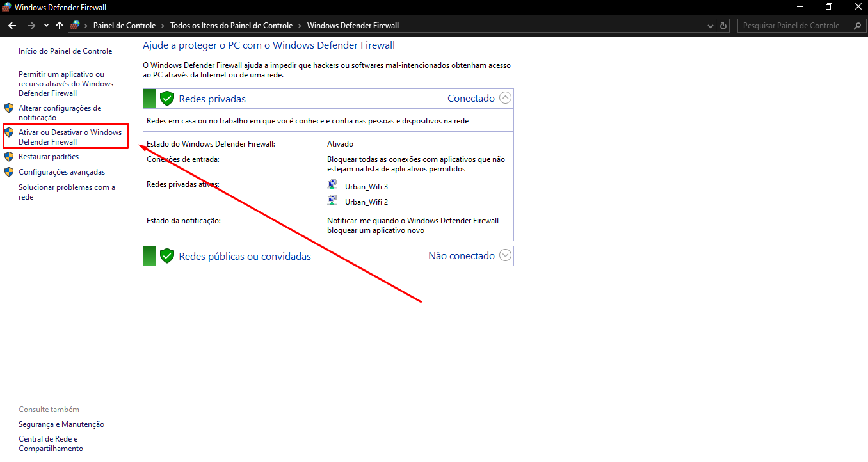Open Alterar configurações de notificação link
This screenshot has width=868, height=462.
(x=60, y=113)
